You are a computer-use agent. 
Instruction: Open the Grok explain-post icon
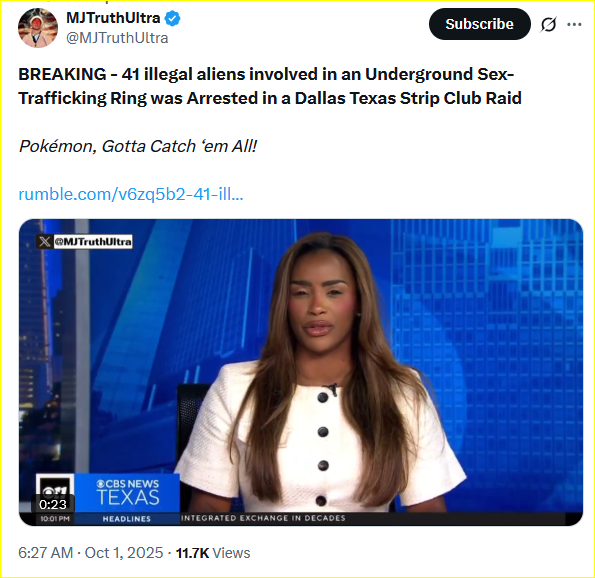point(548,24)
